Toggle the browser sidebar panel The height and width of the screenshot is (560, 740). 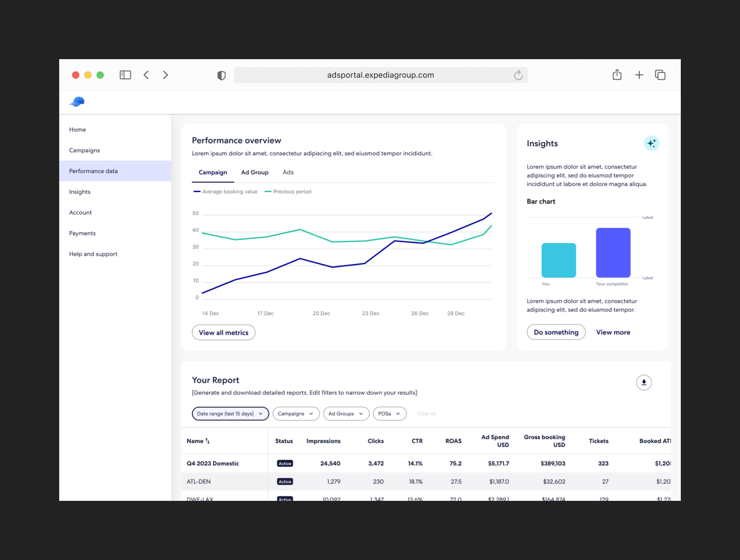tap(125, 74)
